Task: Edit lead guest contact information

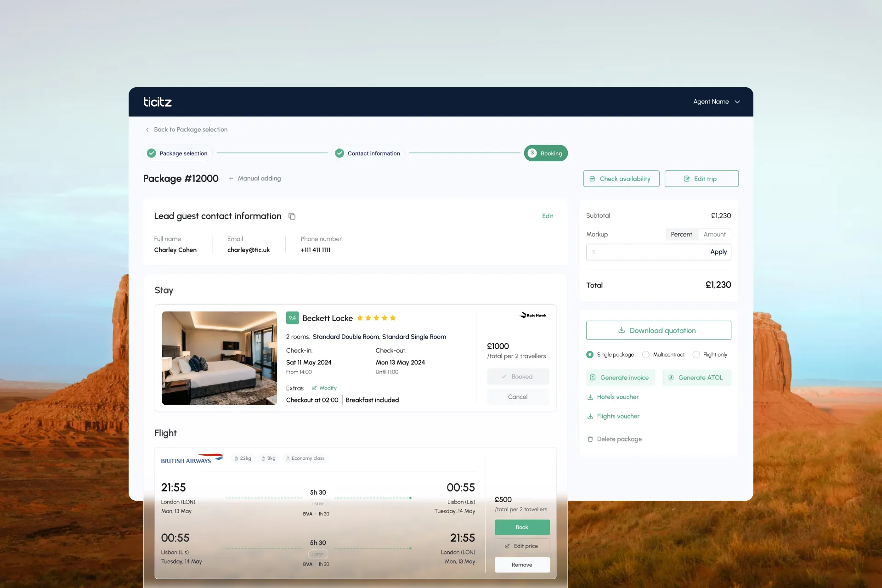Action: [548, 216]
